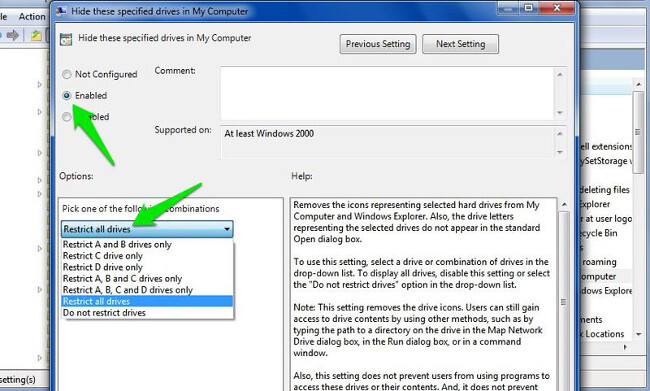Viewport: 650px width, 391px height.
Task: Select the Disabled radio button
Action: (67, 117)
